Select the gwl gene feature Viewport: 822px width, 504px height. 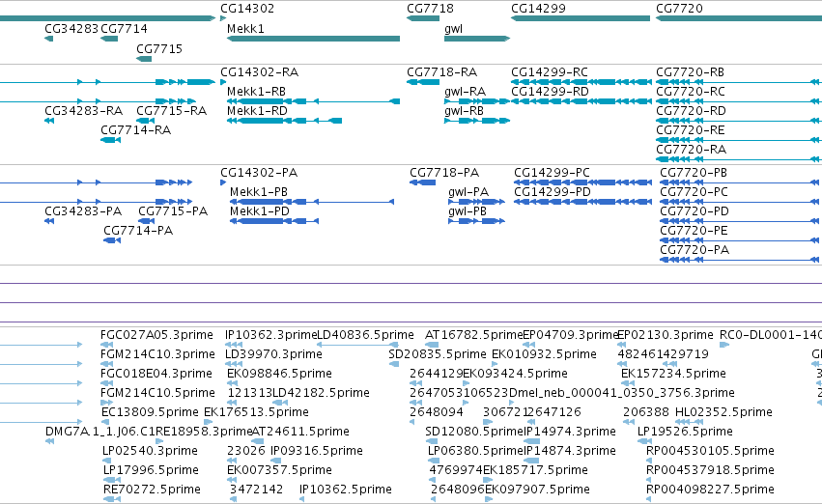477,39
